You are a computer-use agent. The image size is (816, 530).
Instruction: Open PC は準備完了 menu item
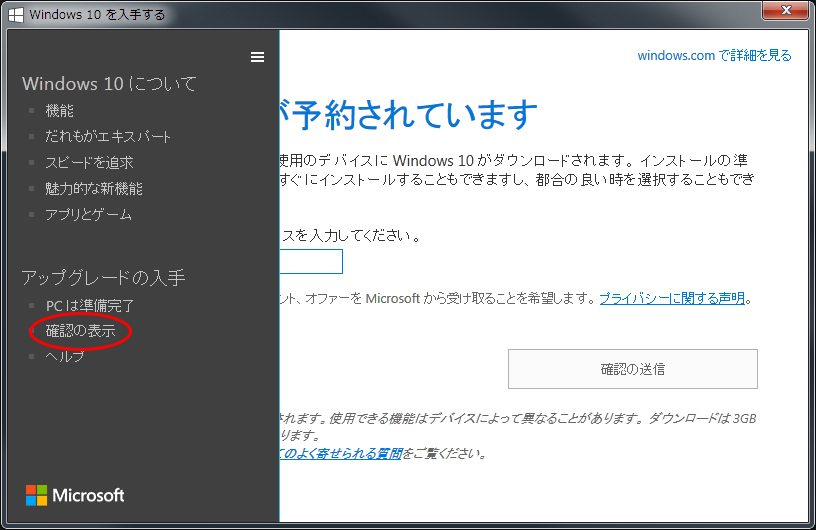click(x=90, y=306)
